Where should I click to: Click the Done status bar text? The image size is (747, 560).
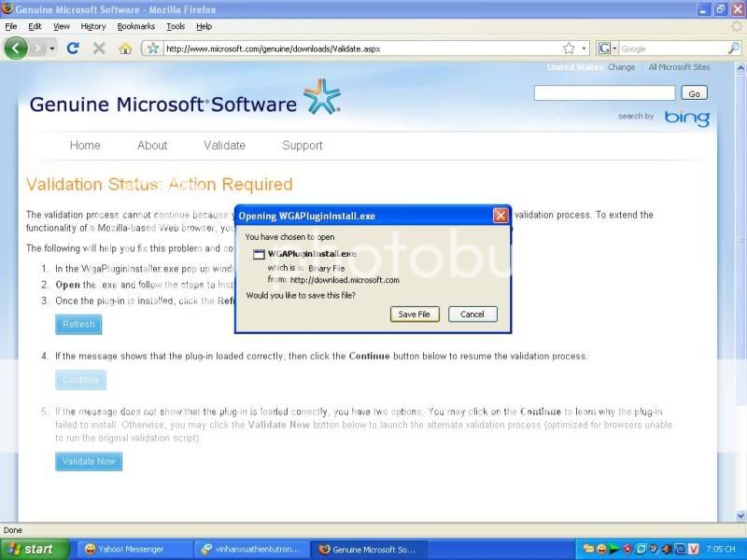coord(13,530)
